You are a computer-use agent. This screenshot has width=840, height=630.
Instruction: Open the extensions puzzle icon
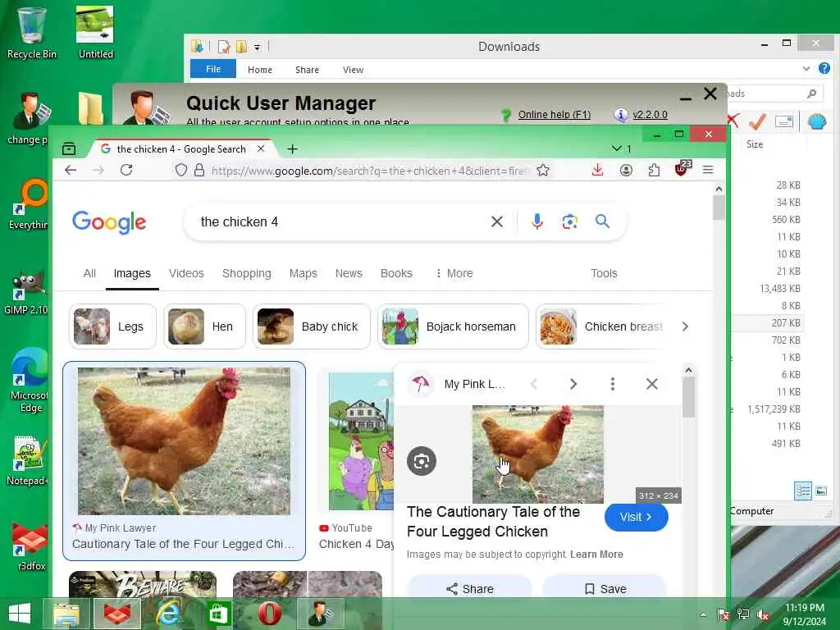[654, 171]
